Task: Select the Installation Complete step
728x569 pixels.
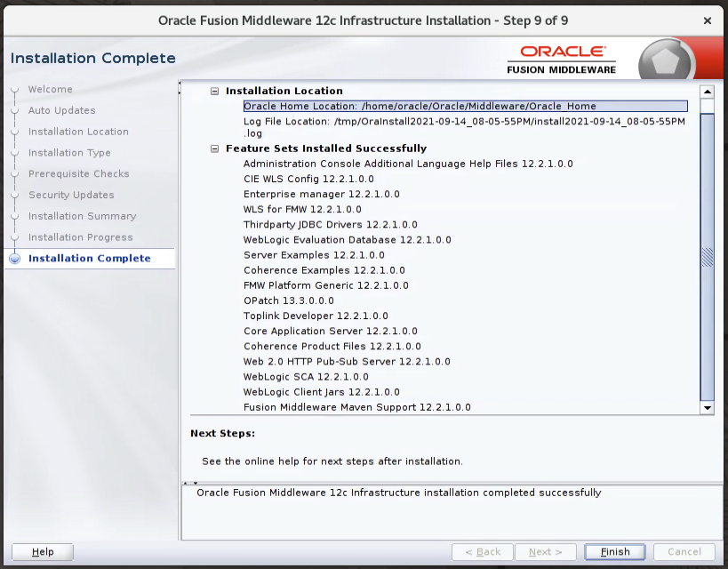Action: click(90, 258)
